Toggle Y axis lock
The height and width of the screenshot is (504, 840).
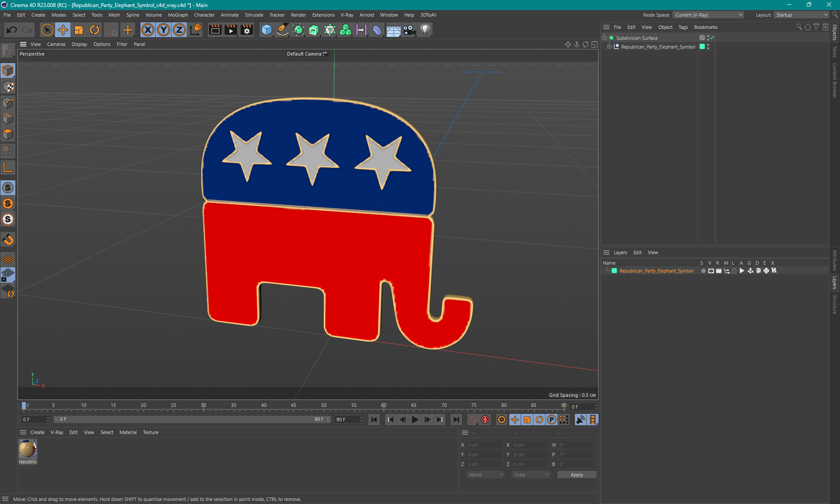pos(164,30)
